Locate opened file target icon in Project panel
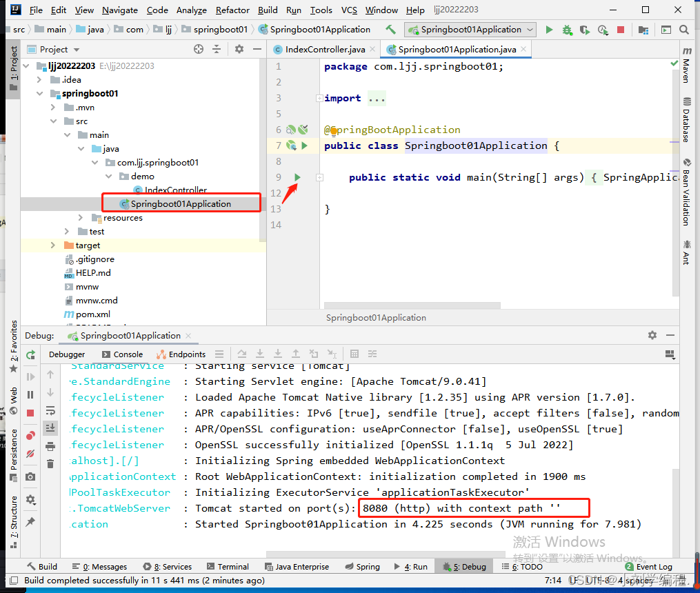 click(x=199, y=49)
